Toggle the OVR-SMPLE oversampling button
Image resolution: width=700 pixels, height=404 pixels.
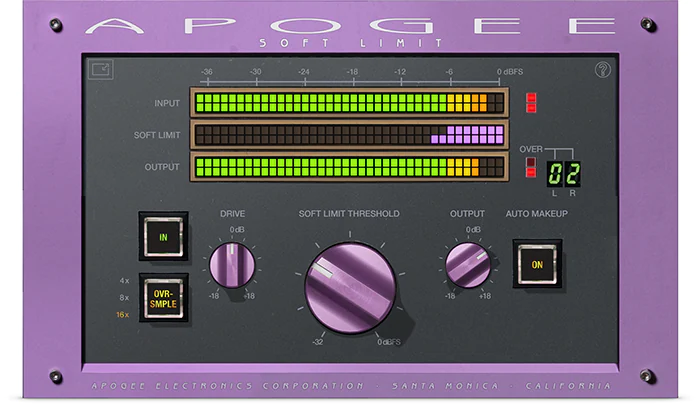coord(163,298)
